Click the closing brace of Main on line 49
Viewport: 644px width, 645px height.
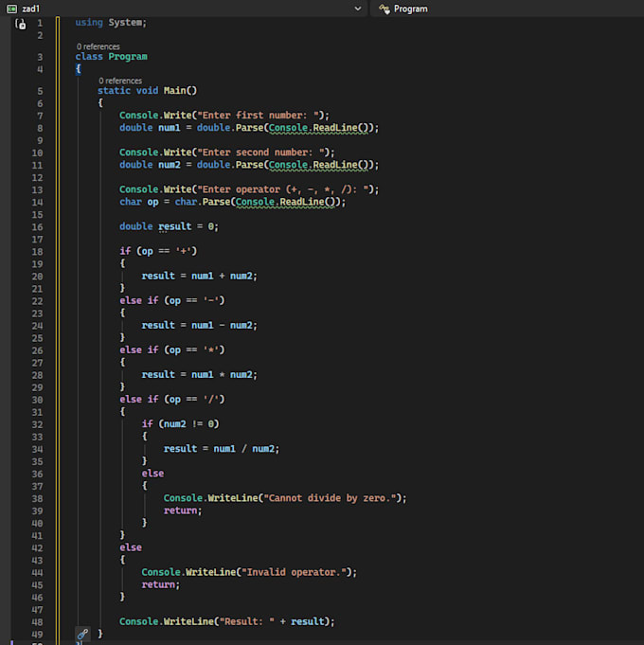click(x=100, y=634)
